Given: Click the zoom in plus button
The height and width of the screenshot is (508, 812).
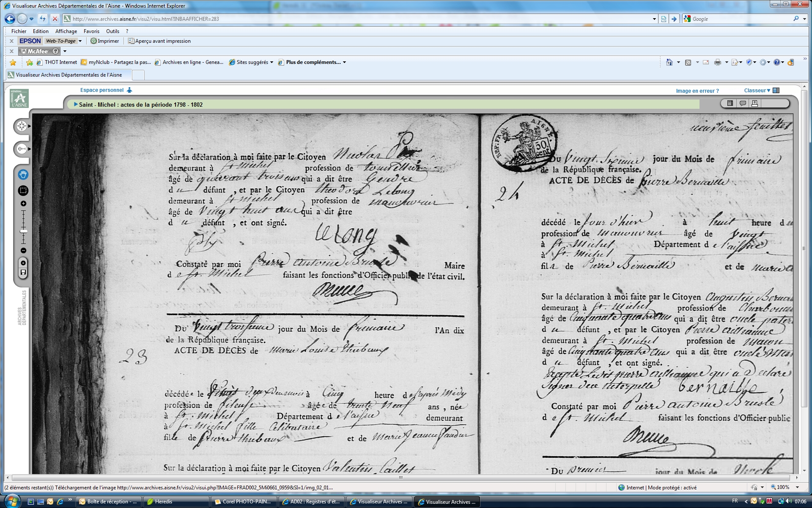Looking at the screenshot, I should [x=23, y=204].
